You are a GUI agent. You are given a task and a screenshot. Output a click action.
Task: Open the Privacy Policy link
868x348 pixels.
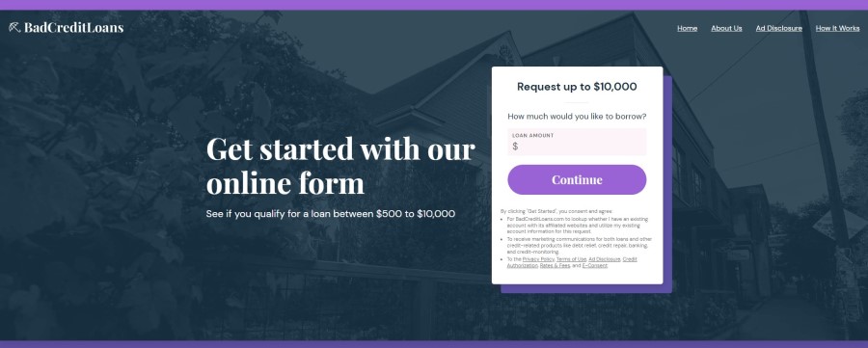pos(538,259)
